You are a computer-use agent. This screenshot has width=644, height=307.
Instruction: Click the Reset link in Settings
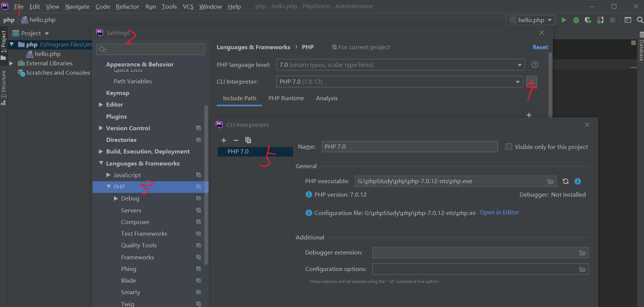(x=540, y=47)
